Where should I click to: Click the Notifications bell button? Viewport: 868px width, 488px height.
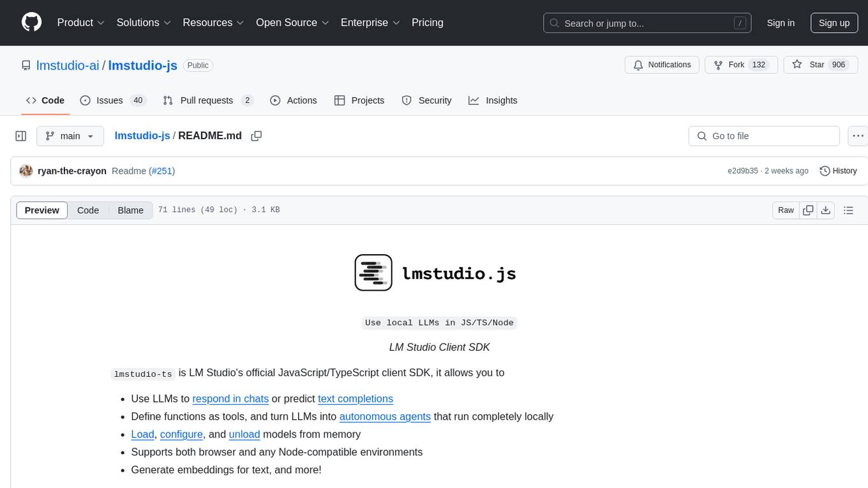(662, 65)
